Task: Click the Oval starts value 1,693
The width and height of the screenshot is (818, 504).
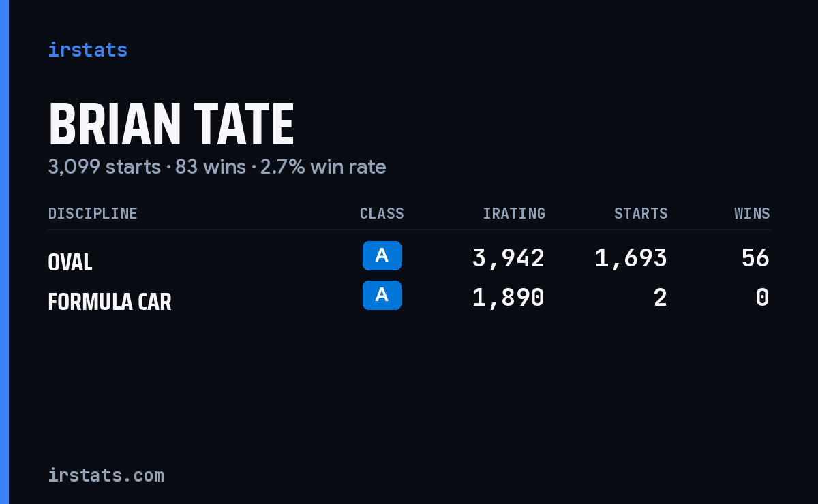Action: [631, 258]
